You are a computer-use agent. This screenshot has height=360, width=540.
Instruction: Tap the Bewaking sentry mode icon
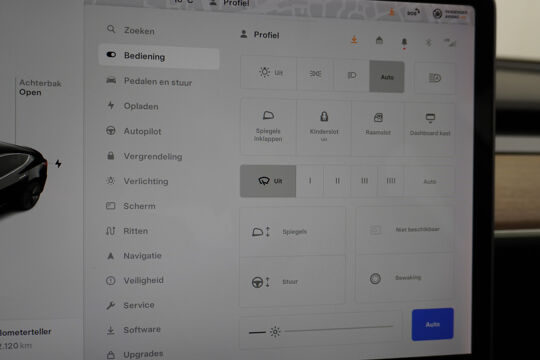(x=375, y=278)
